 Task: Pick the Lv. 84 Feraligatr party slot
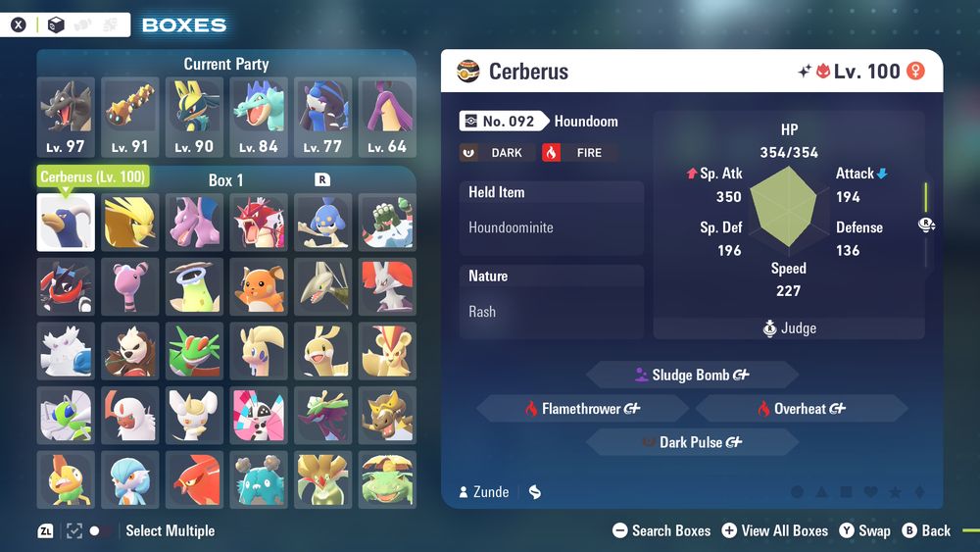pos(259,117)
